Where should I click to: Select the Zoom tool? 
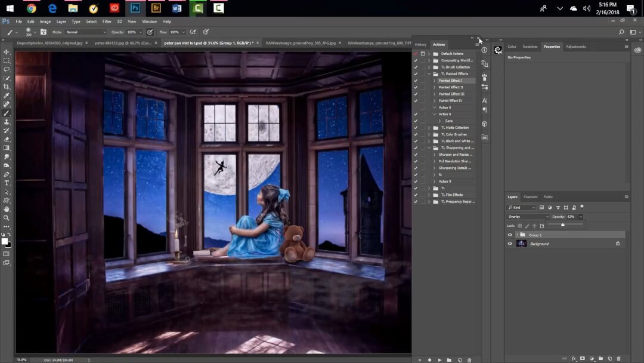pyautogui.click(x=6, y=218)
